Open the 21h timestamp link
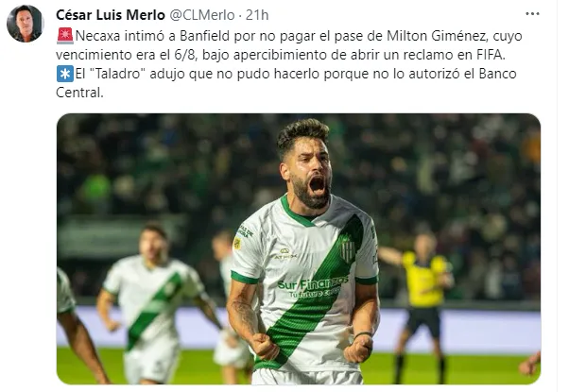 [x=257, y=15]
